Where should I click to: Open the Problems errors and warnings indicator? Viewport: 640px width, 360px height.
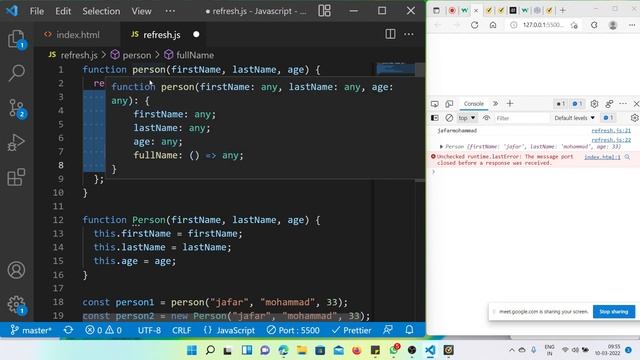103,330
